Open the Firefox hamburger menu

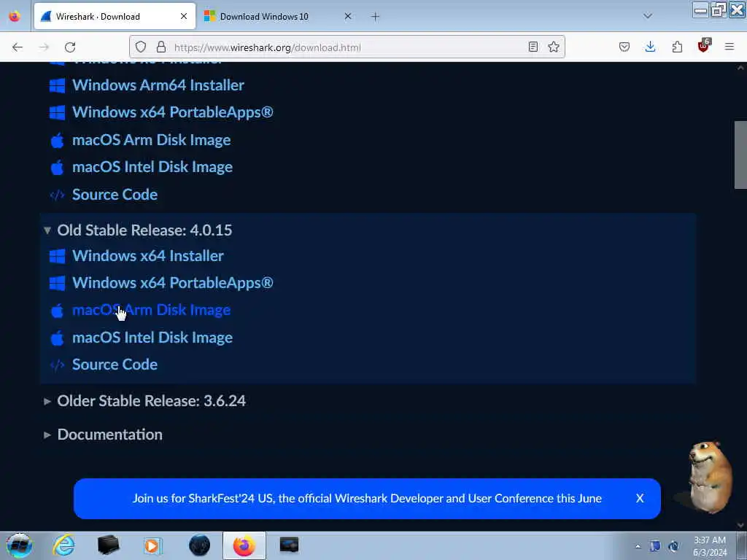(729, 47)
